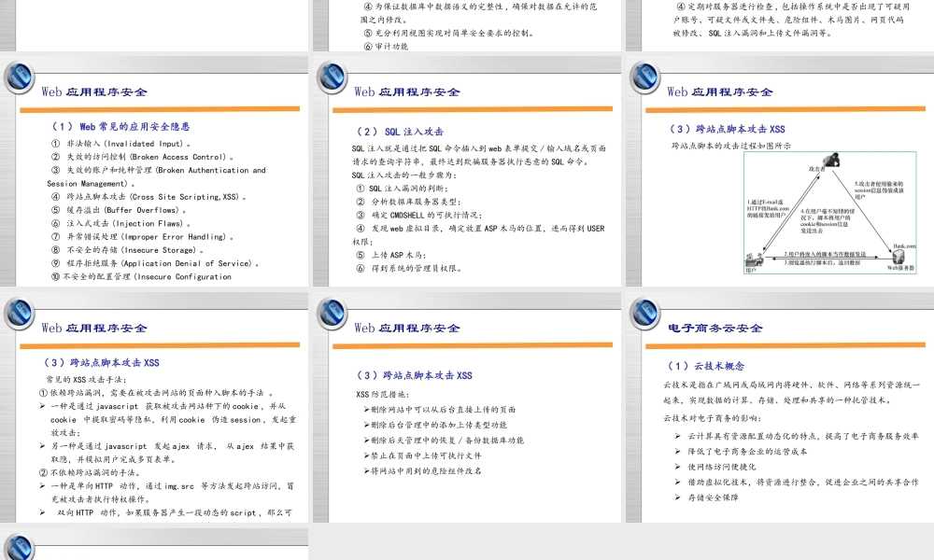This screenshot has height=560, width=934.
Task: Click the 用户 computer icon in the diagram
Action: click(755, 260)
